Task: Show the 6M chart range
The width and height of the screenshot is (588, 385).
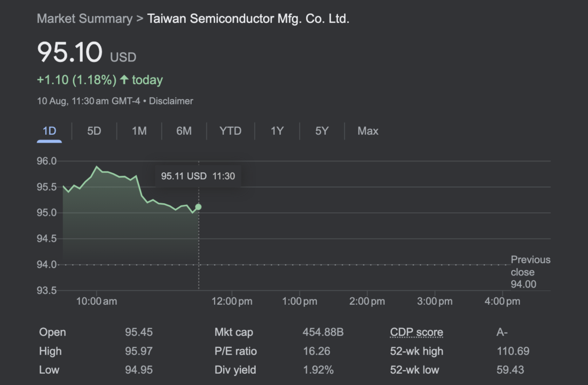Action: click(184, 131)
